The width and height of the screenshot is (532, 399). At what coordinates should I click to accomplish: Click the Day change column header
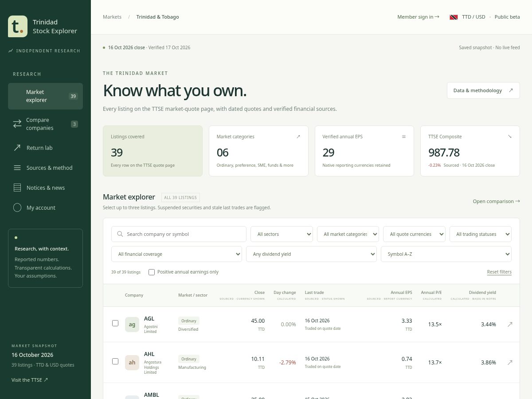pos(285,293)
